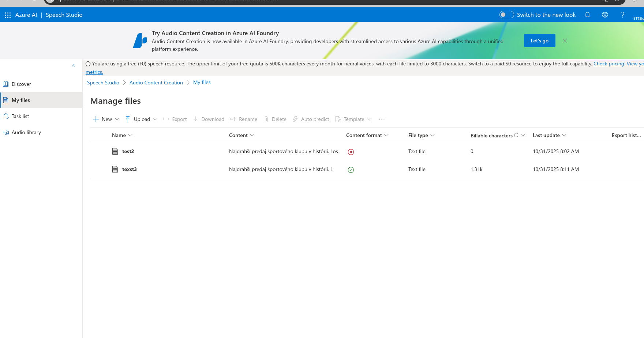Open the Azure app launcher grid icon
The image size is (644, 338).
[8, 15]
